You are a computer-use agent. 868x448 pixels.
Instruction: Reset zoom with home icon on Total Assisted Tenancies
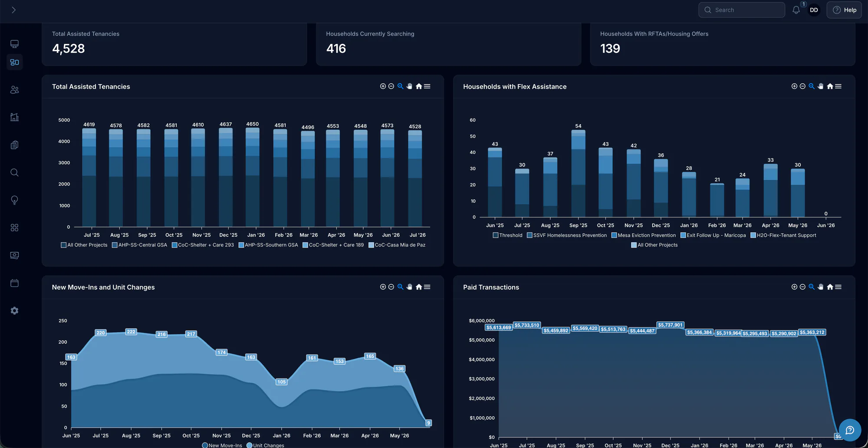point(419,86)
